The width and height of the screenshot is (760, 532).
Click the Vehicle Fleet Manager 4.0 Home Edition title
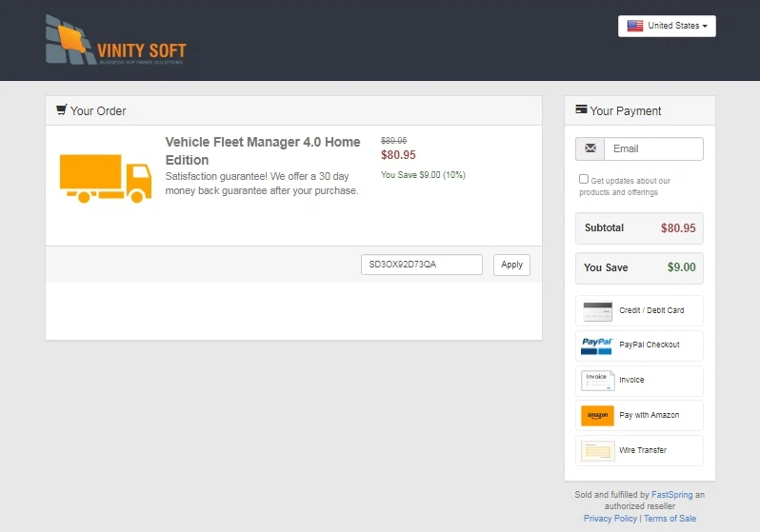pyautogui.click(x=263, y=150)
